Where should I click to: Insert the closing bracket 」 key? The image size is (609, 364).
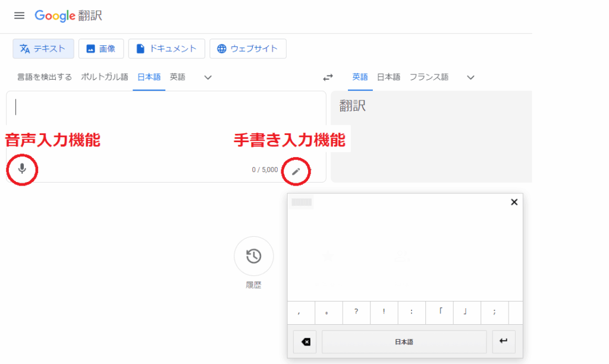pyautogui.click(x=467, y=312)
